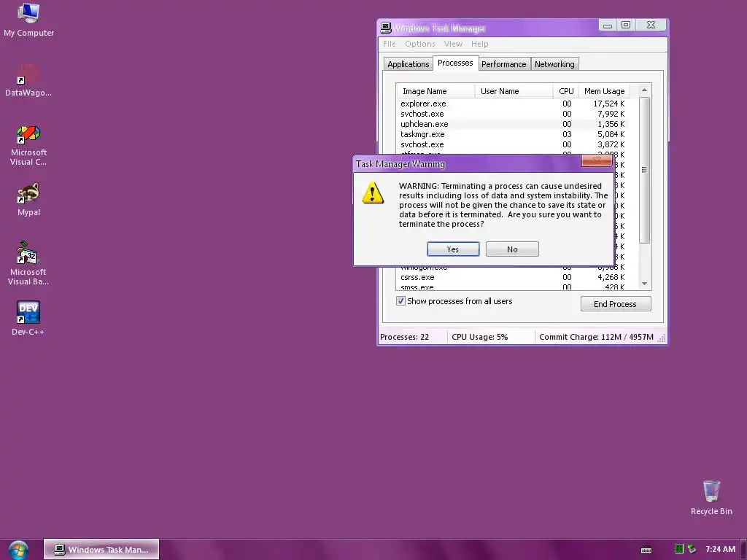The height and width of the screenshot is (560, 747).
Task: Uncheck Show processes from all users
Action: (x=400, y=301)
